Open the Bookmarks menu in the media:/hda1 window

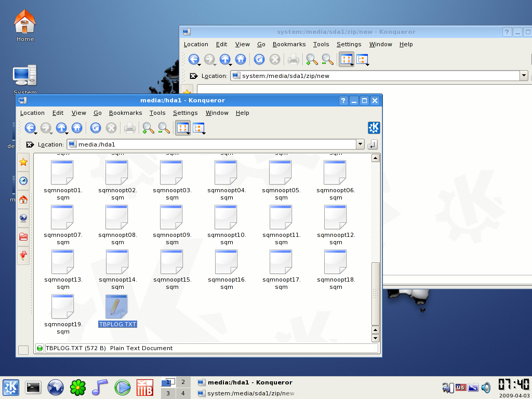(125, 113)
